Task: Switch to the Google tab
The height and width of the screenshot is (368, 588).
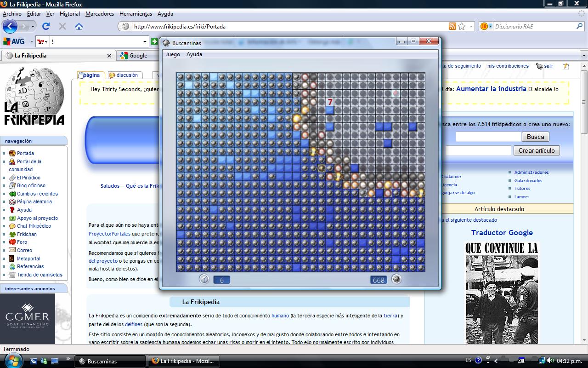Action: 138,56
